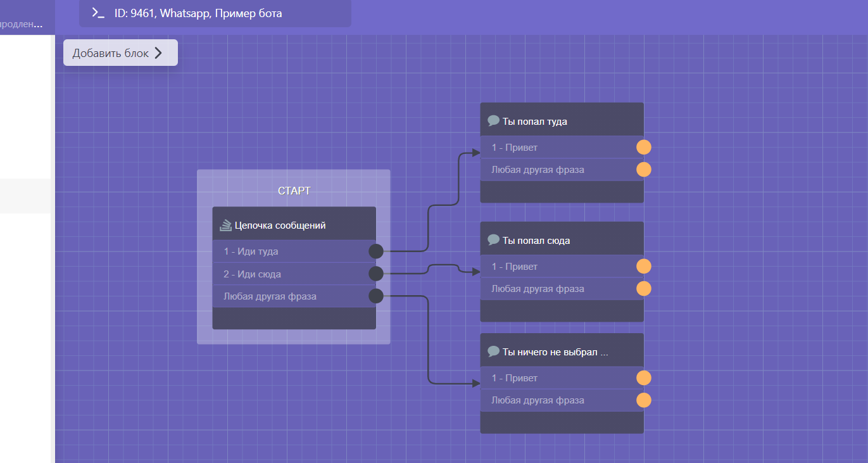Open the Добавить блок menu
Screen dimensions: 868x463
tap(120, 53)
